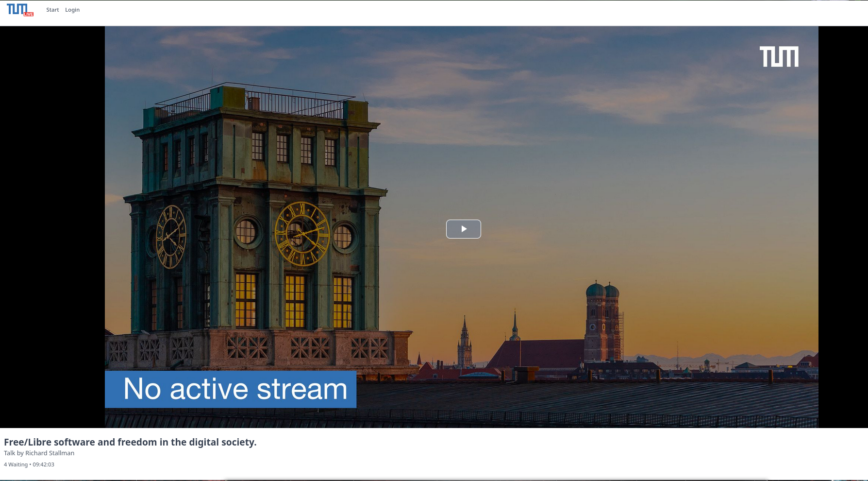Open the Login page
Screen dimensions: 868x481
pos(72,10)
